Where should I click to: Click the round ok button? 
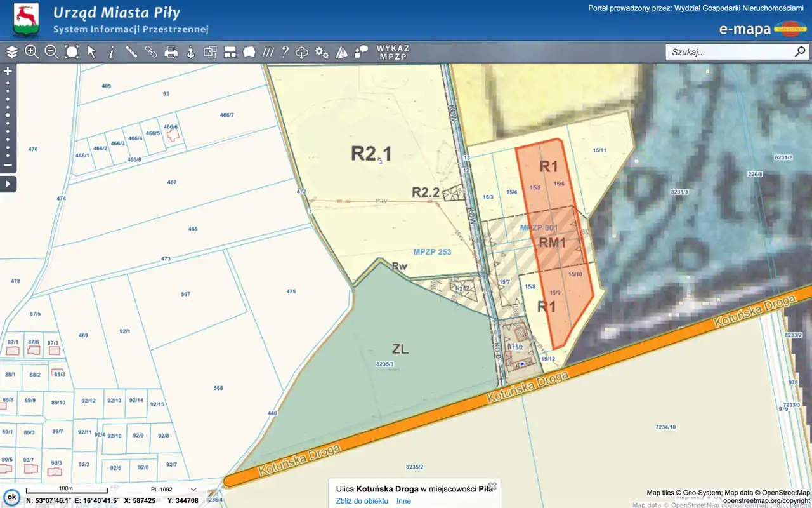coord(11,497)
